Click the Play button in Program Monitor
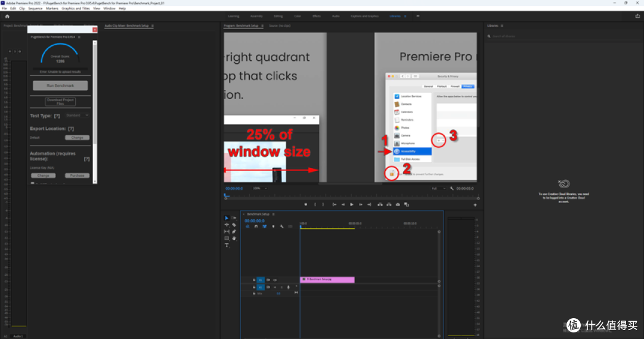The image size is (644, 339). (x=352, y=204)
